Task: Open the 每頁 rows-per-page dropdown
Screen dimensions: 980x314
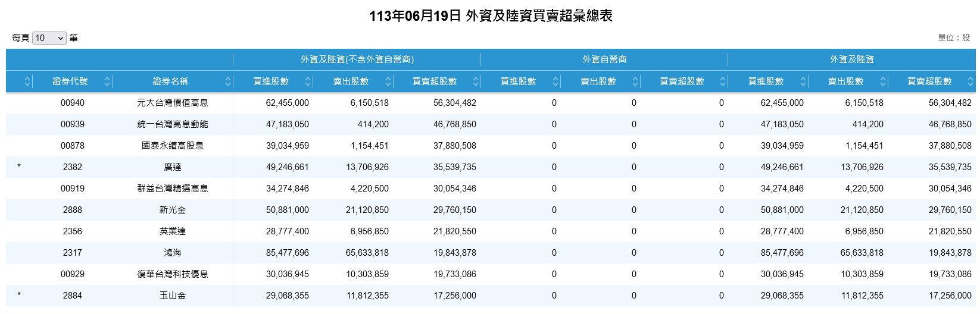Action: click(x=49, y=38)
